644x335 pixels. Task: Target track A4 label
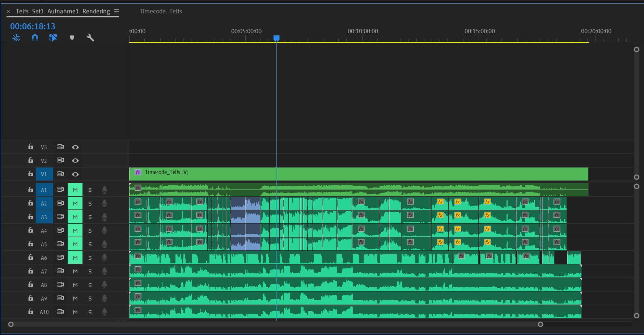coord(44,230)
